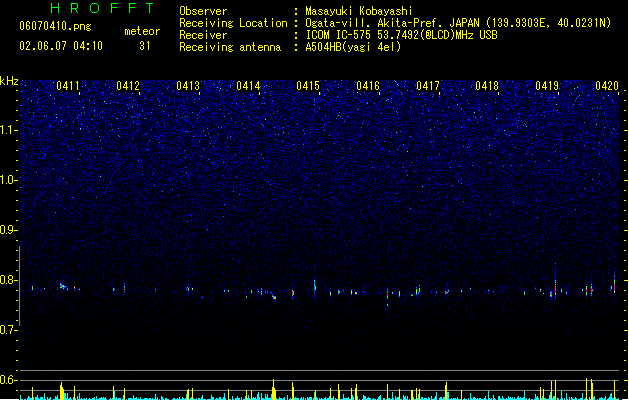Viewport: 629px width, 400px height.
Task: Click the 0413 time marker
Action: point(188,86)
